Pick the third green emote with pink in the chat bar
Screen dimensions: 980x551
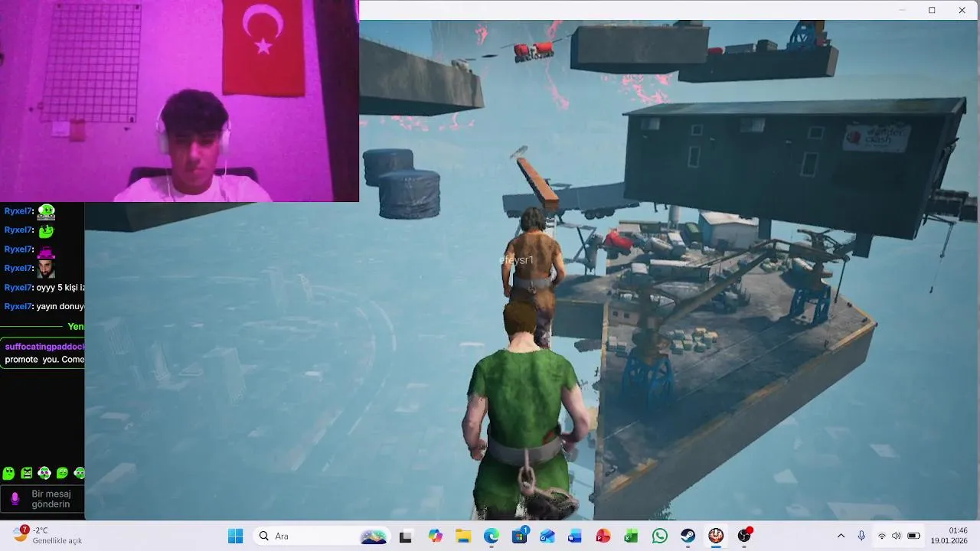44,473
